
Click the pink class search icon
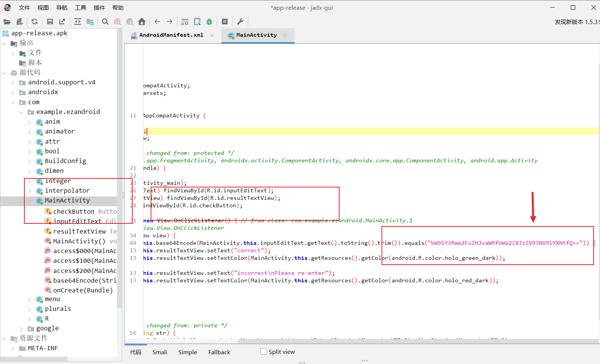(x=118, y=22)
